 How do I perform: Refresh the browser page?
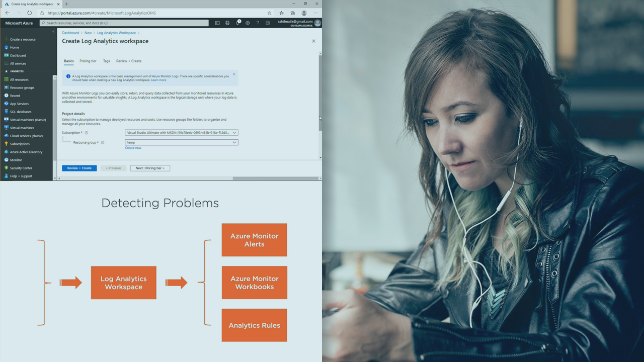[x=29, y=13]
